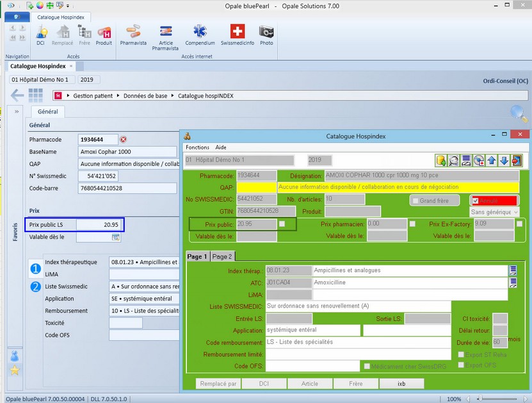532x403 pixels.
Task: Open the Sans générique dropdown
Action: coord(494,212)
